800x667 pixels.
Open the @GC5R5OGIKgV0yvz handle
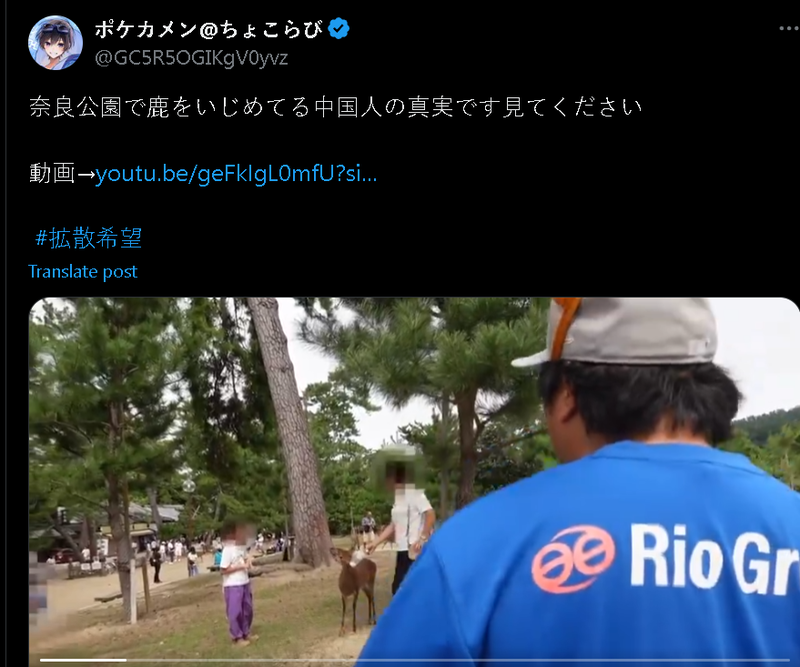pyautogui.click(x=191, y=58)
